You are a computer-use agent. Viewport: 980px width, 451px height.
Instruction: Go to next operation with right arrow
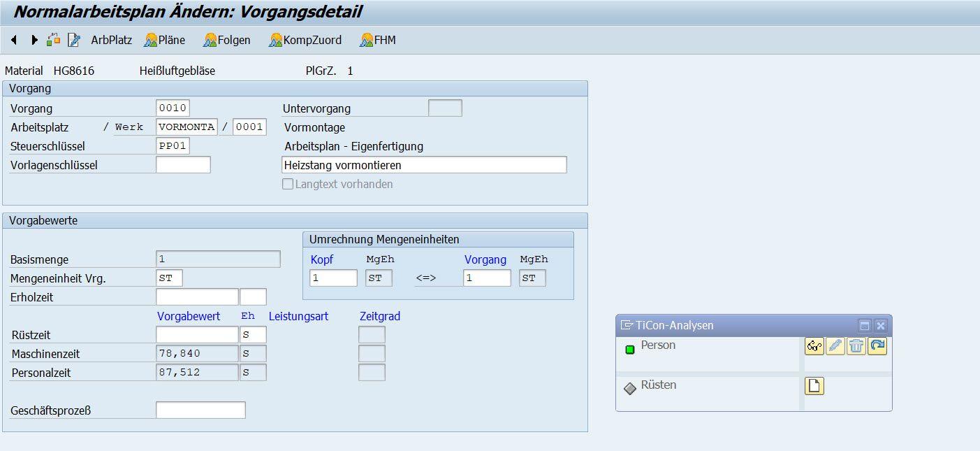pyautogui.click(x=34, y=41)
